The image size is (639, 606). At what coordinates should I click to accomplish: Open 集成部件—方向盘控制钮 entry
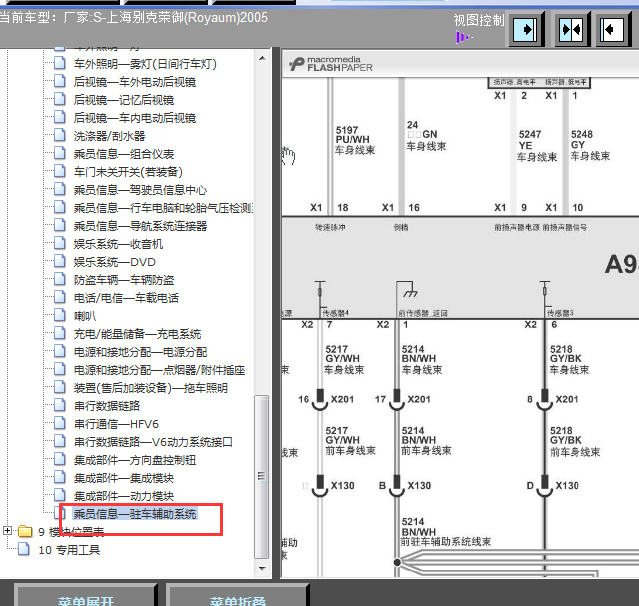pos(135,460)
